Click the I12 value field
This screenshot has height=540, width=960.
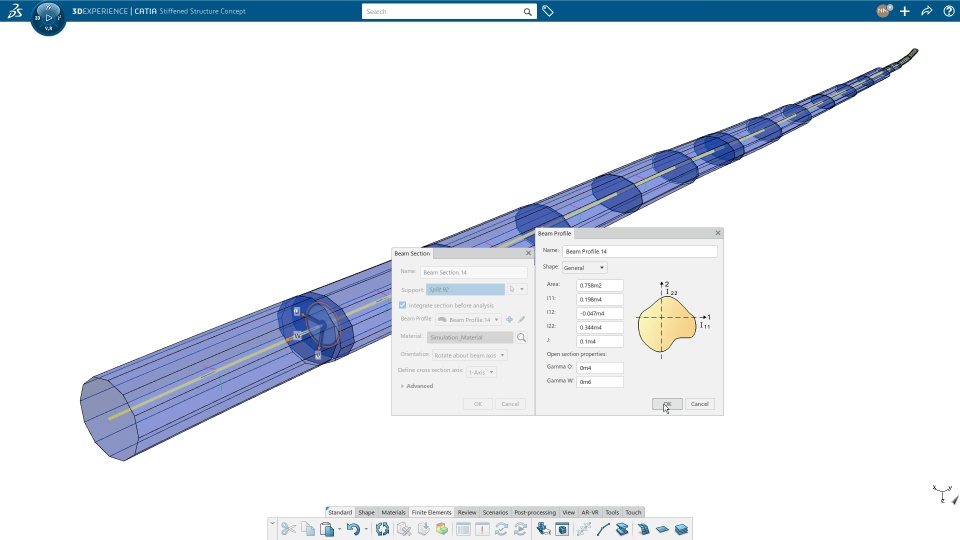[x=599, y=313]
